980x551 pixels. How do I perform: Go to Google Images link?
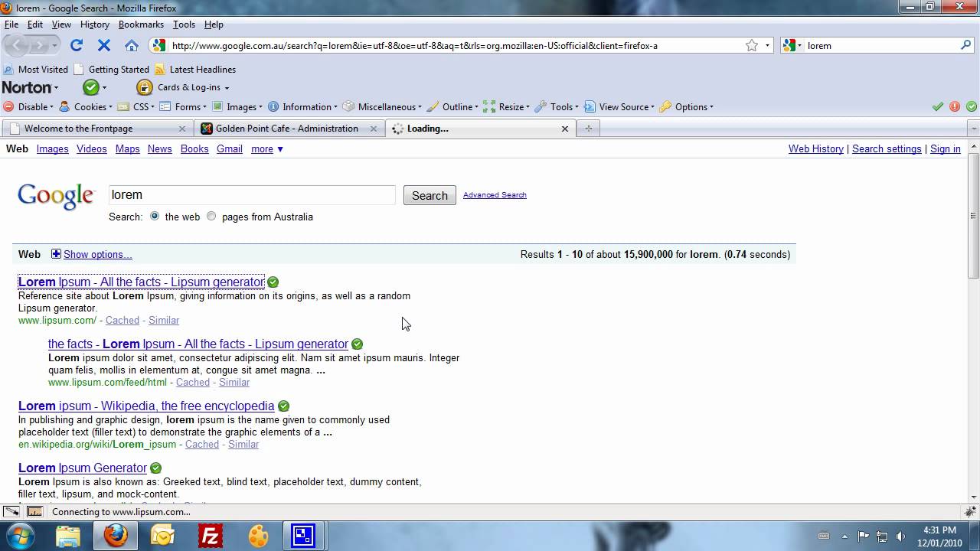pyautogui.click(x=53, y=149)
